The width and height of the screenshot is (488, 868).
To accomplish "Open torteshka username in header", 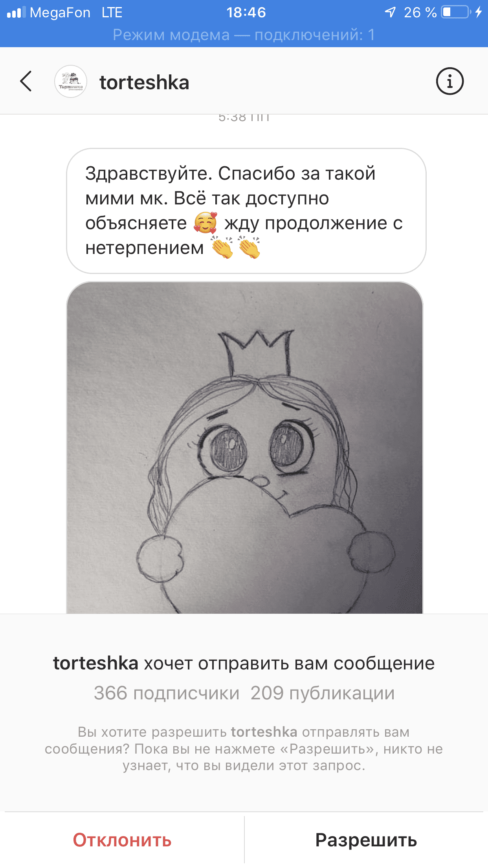I will [x=144, y=82].
